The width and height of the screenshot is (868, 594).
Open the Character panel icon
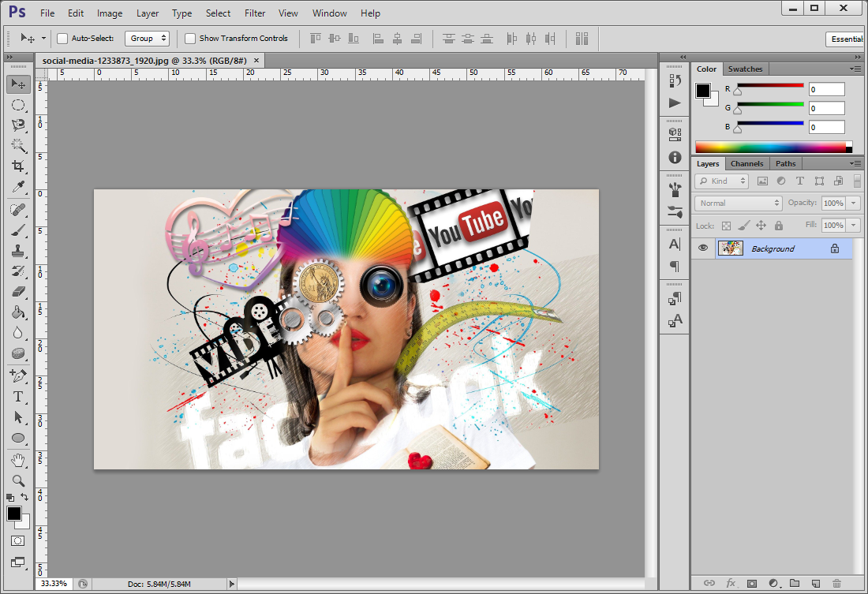point(675,244)
